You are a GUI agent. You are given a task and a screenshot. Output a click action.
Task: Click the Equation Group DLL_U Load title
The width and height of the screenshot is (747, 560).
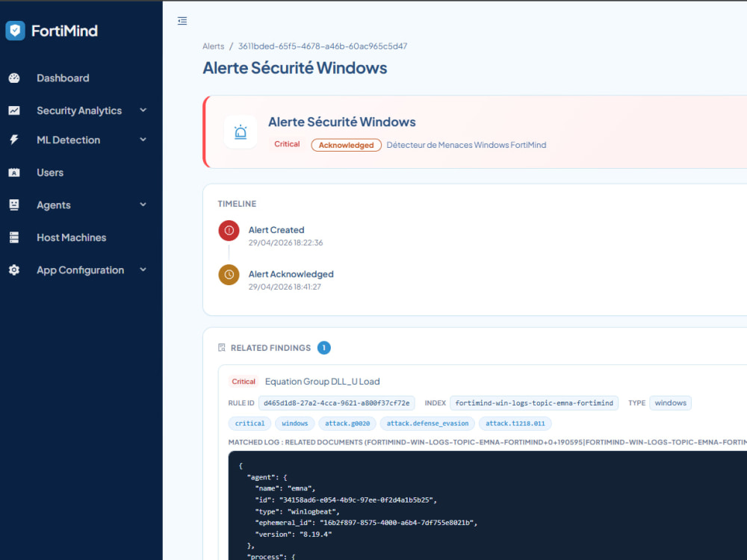coord(322,382)
